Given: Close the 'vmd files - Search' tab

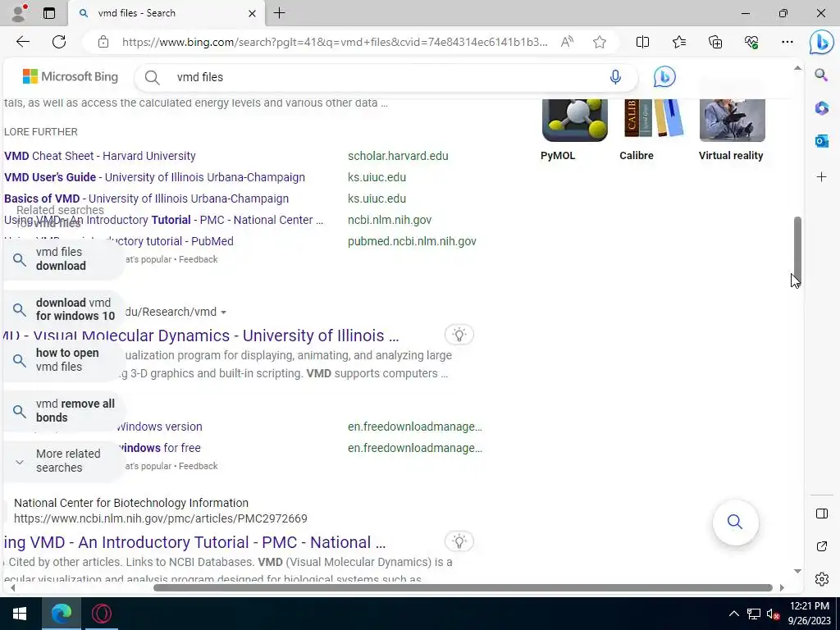Looking at the screenshot, I should click(252, 13).
